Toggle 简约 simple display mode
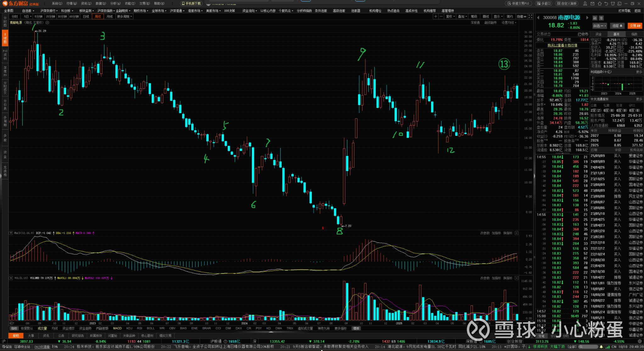The image size is (644, 351). point(510,16)
